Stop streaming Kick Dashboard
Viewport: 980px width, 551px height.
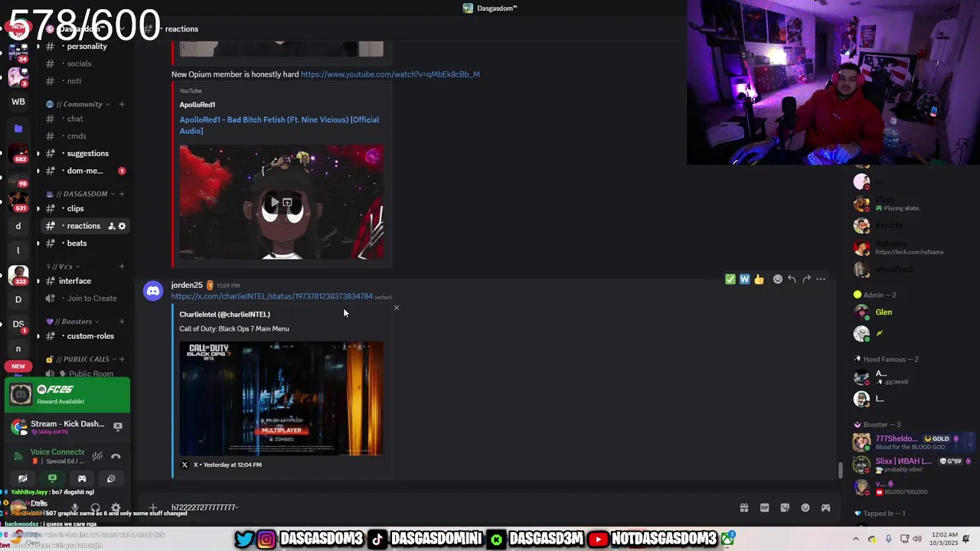tap(118, 426)
